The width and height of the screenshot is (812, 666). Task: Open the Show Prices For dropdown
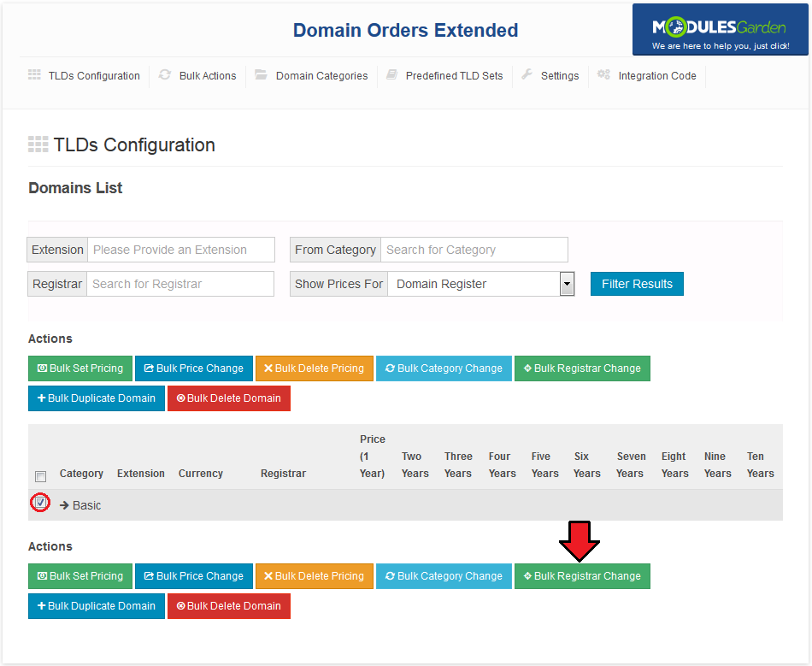tap(481, 284)
